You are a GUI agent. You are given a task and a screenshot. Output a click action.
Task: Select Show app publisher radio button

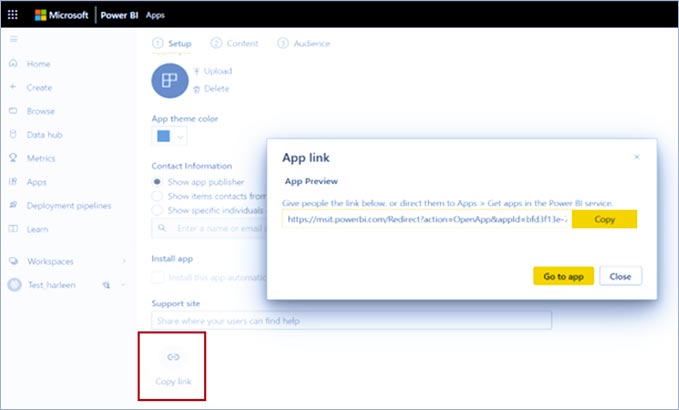click(x=157, y=182)
